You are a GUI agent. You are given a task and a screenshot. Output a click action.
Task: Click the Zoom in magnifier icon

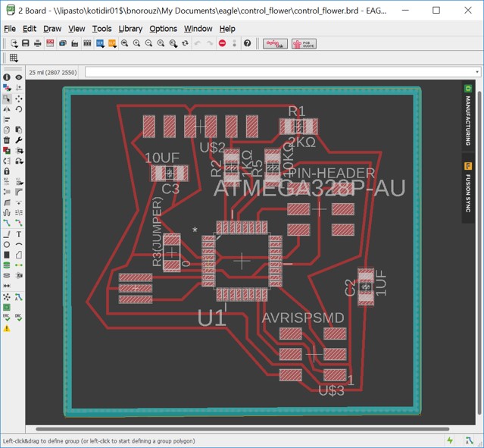pyautogui.click(x=136, y=43)
